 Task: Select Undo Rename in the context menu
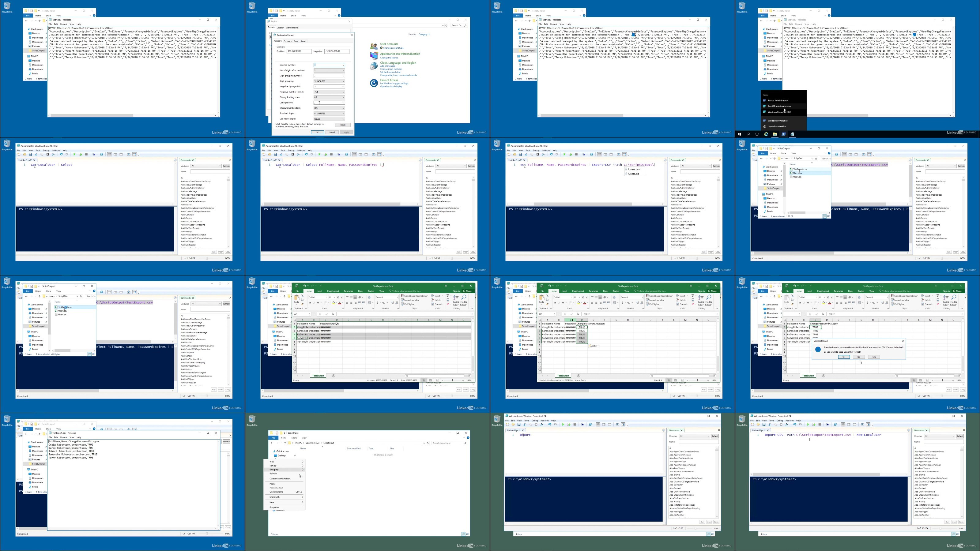click(285, 492)
